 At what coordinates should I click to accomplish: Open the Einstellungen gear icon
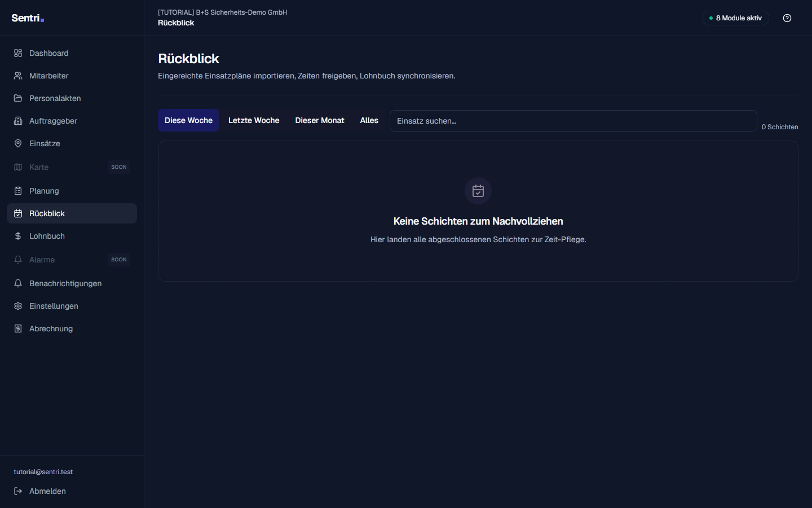pyautogui.click(x=18, y=306)
